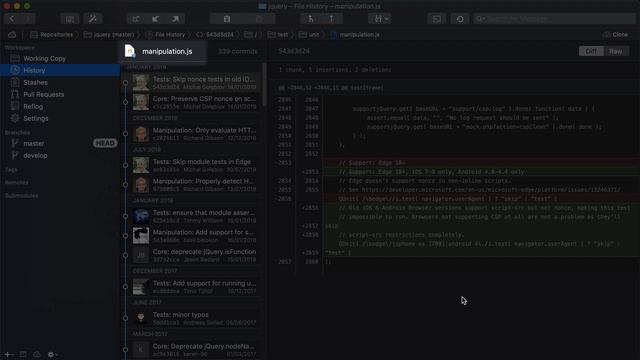Image resolution: width=640 pixels, height=360 pixels.
Task: Click the plus add button at bottom left
Action: (x=8, y=354)
